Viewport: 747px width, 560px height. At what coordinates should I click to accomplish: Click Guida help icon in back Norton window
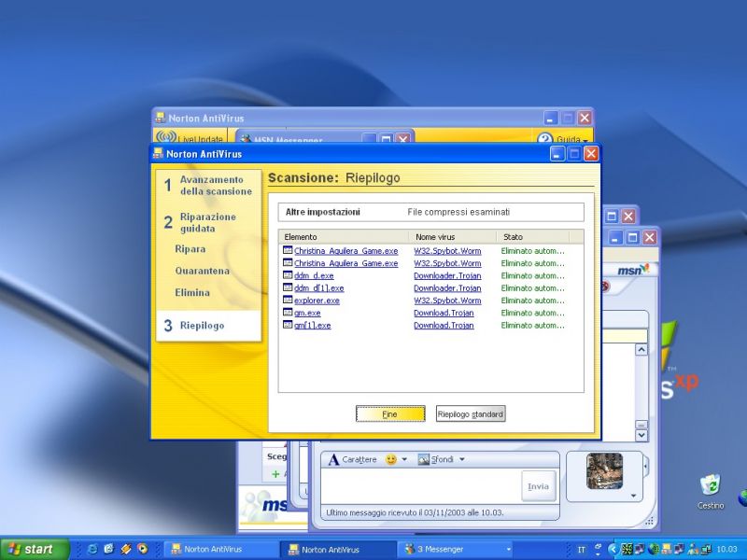click(544, 139)
